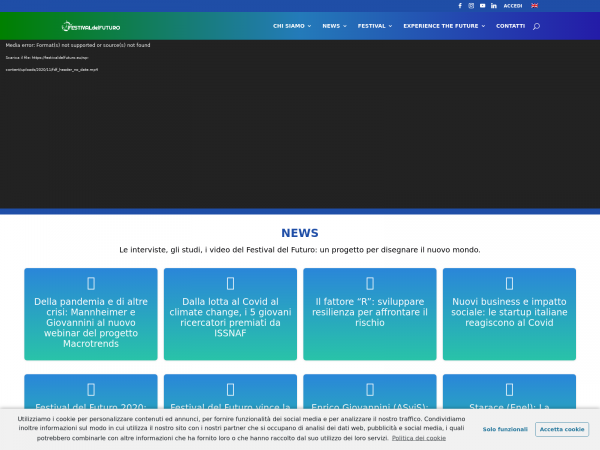Open the Instagram social icon
This screenshot has height=450, width=600.
click(471, 6)
